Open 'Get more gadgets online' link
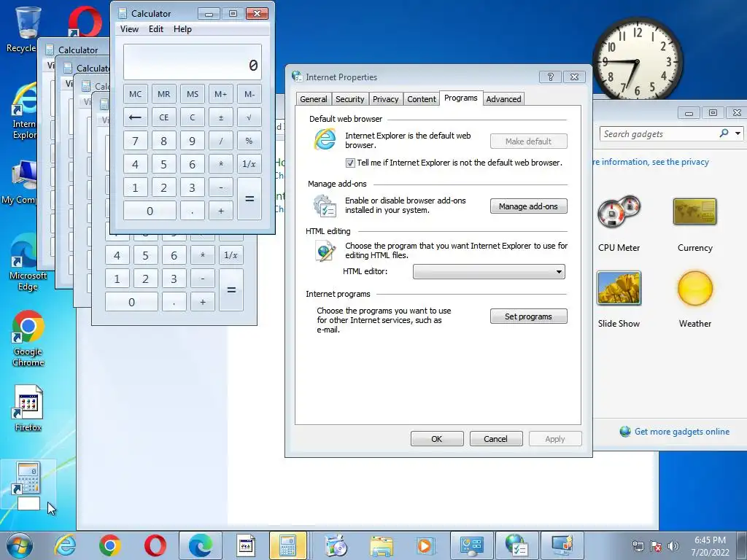 (x=681, y=432)
